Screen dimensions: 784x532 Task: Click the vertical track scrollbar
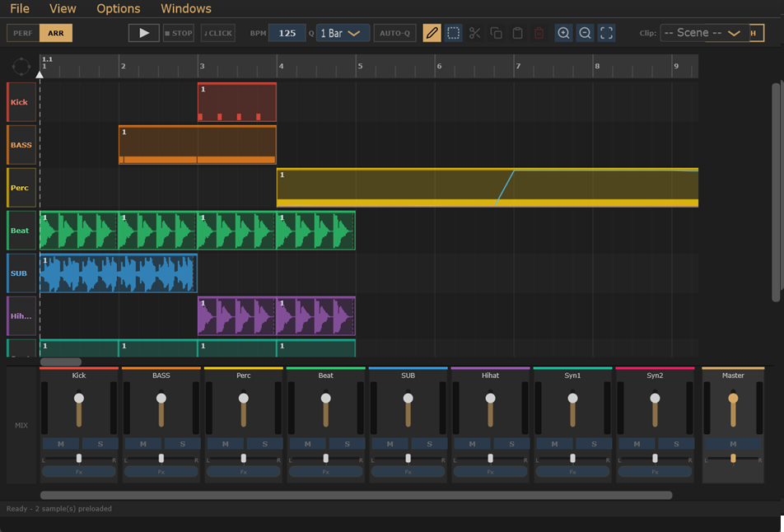pos(776,193)
